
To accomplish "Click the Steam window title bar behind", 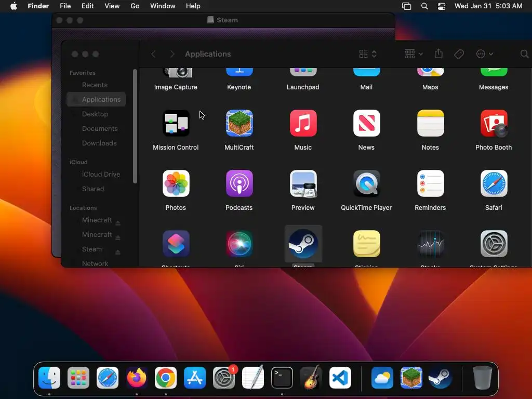I will [x=223, y=20].
